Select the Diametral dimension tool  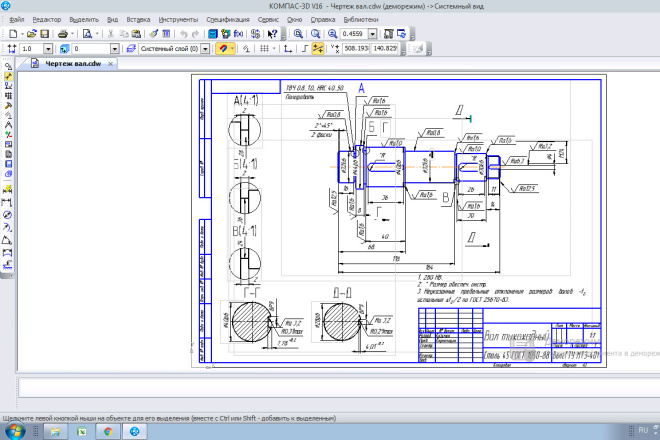(x=7, y=215)
